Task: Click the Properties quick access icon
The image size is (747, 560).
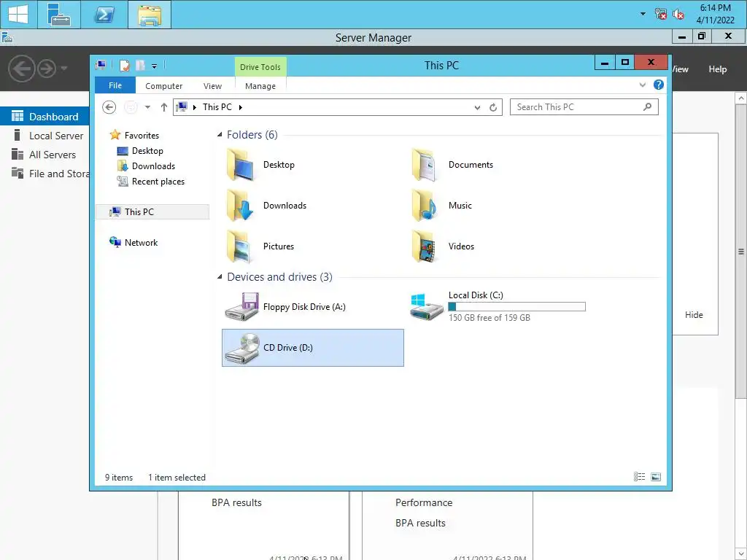Action: (x=124, y=65)
